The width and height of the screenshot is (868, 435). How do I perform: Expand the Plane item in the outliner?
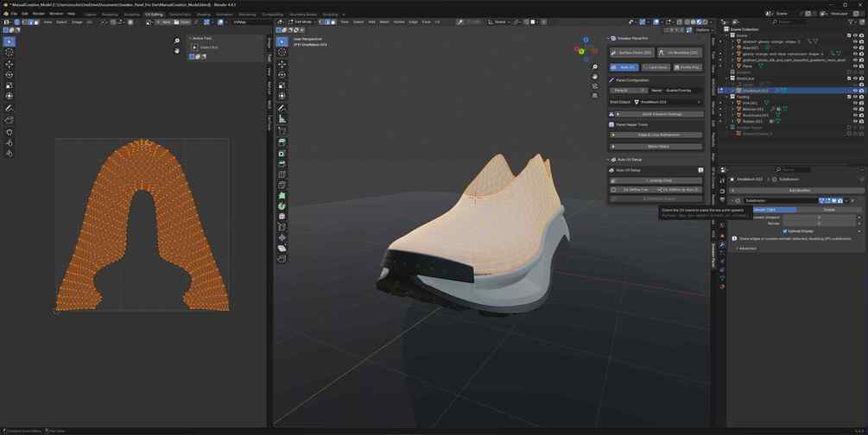coord(733,66)
